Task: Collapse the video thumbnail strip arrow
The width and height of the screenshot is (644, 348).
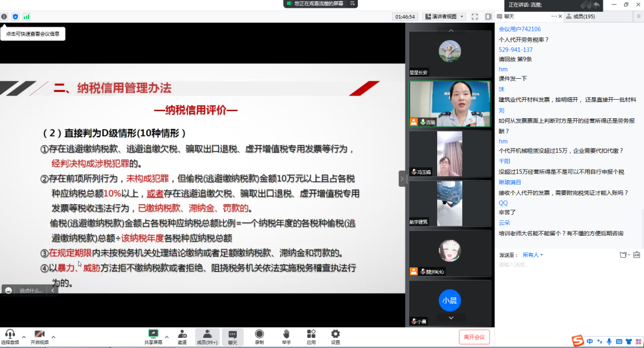Action: 402,178
